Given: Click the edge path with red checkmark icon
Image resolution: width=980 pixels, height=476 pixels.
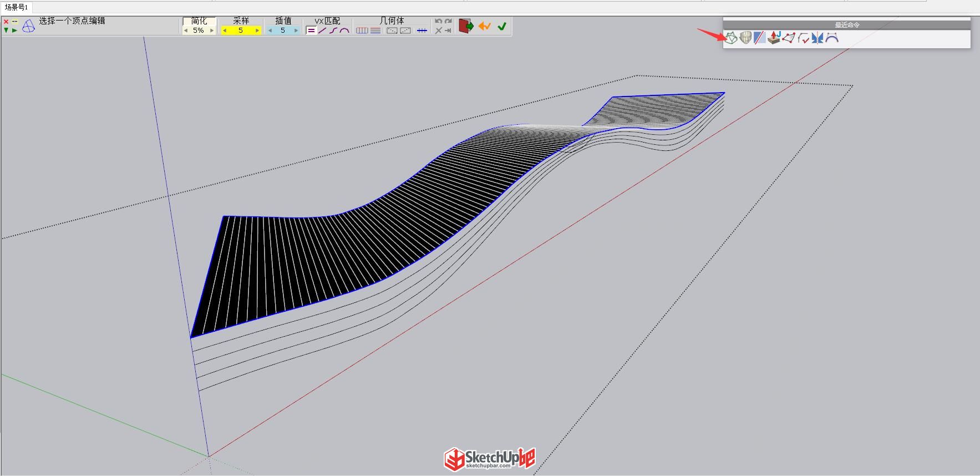Looking at the screenshot, I should [x=803, y=38].
